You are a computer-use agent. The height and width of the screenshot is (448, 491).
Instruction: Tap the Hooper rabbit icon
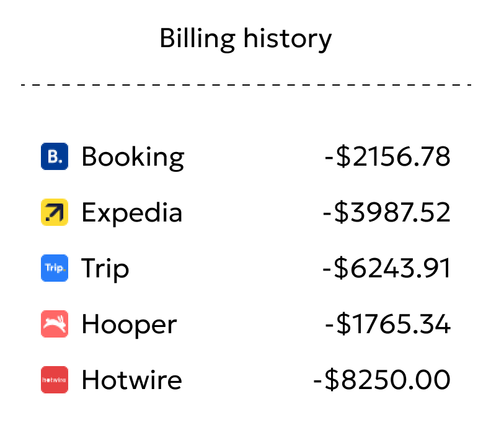(x=55, y=323)
